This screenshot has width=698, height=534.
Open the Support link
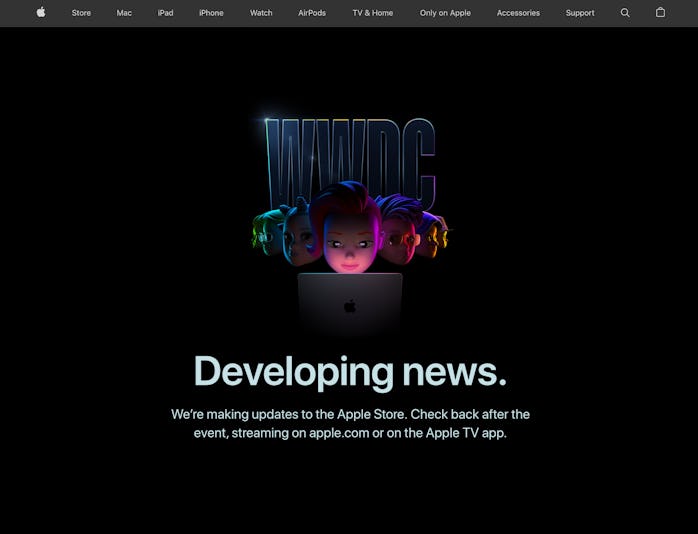[580, 13]
